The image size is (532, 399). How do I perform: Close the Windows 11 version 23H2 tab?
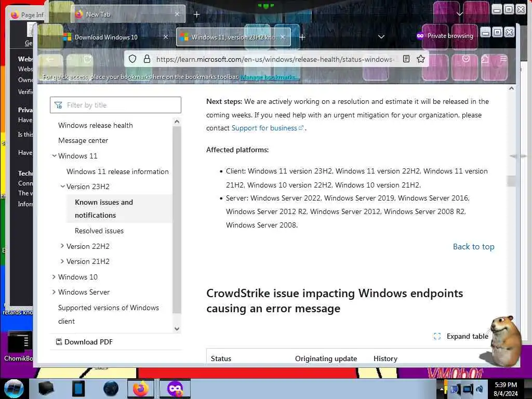[283, 37]
